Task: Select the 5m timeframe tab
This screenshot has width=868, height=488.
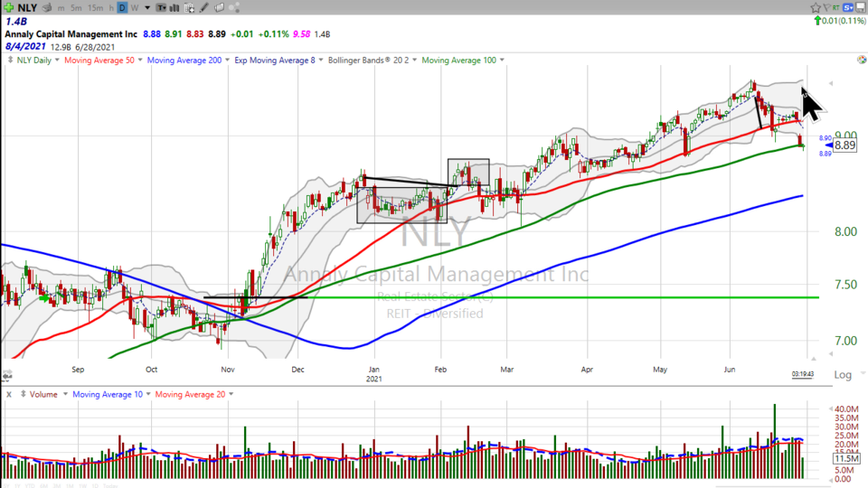Action: coord(75,7)
